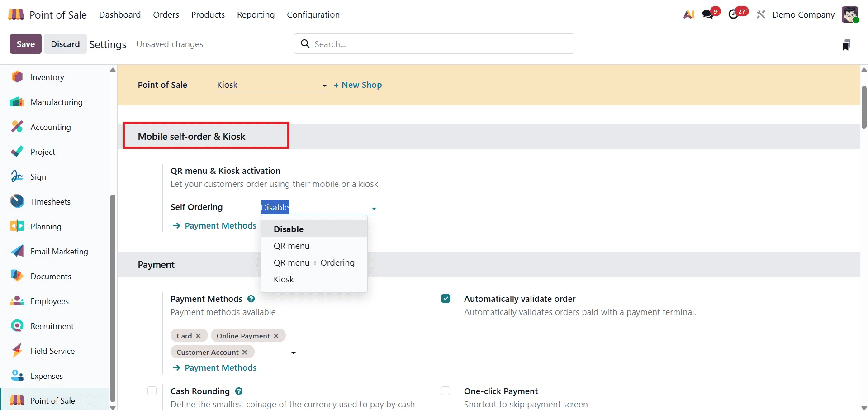Open the Discuss messages icon showing 9
This screenshot has height=410, width=868.
[x=708, y=14]
